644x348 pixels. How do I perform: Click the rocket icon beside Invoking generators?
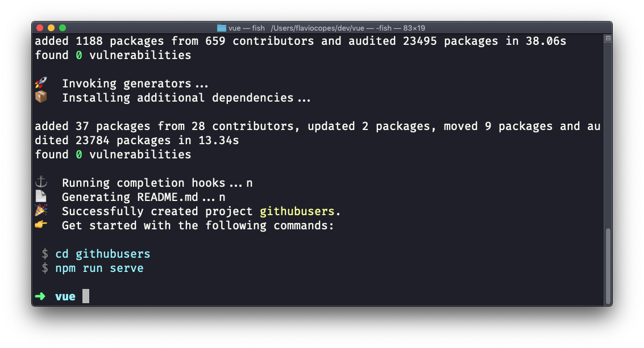pos(41,83)
